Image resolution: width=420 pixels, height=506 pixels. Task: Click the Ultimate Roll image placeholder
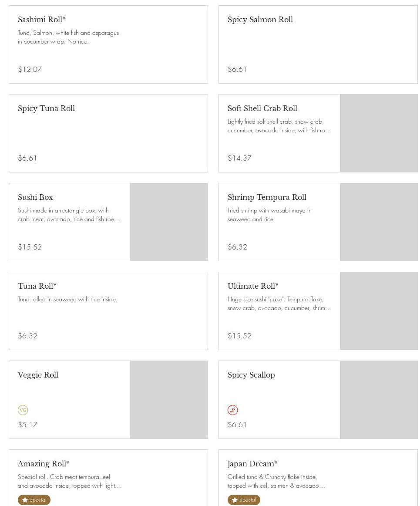[x=379, y=311]
